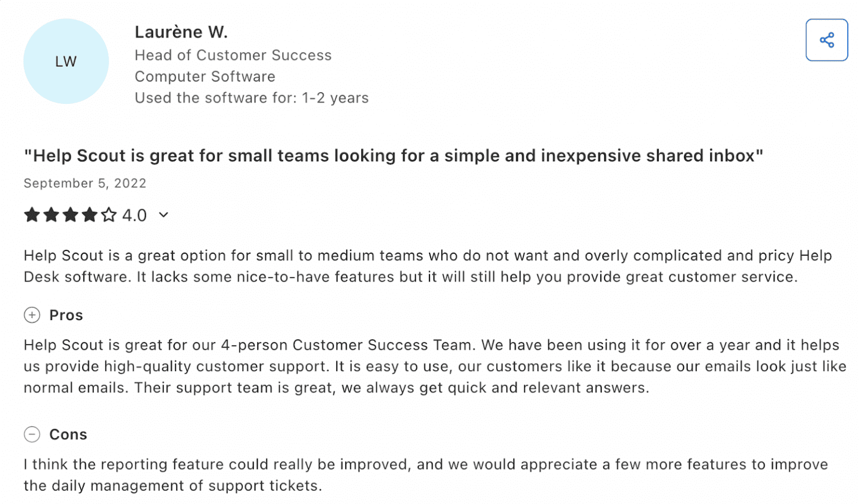This screenshot has width=859, height=504.
Task: Click the Computer Software industry label
Action: 205,77
